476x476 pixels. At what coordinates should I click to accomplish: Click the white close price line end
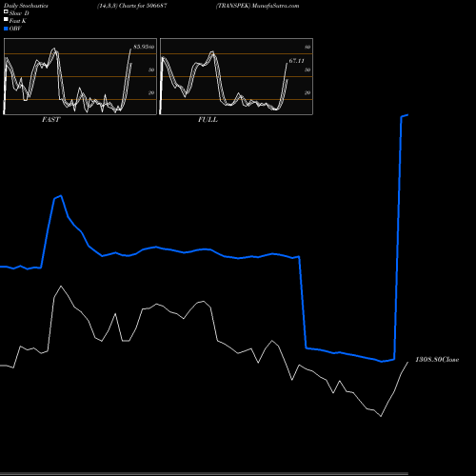click(407, 362)
